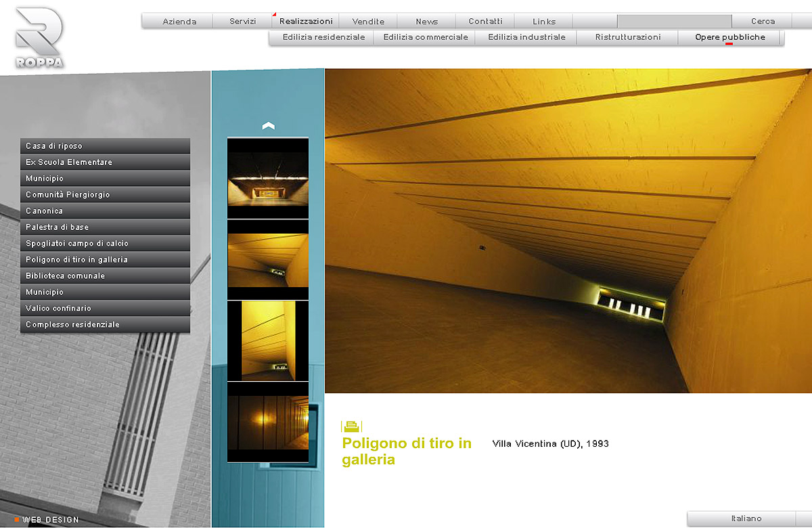Click the printer icon above the project title
Screen dimensions: 812x528
351,426
